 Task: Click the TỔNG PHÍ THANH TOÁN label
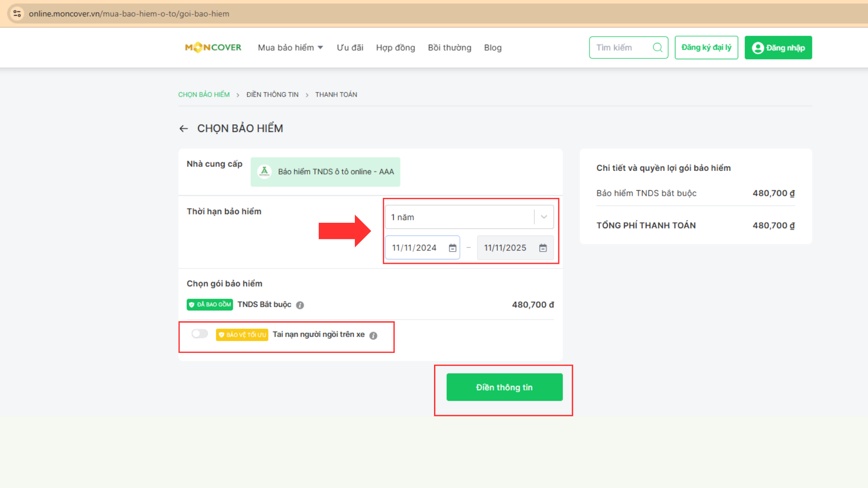tap(646, 225)
